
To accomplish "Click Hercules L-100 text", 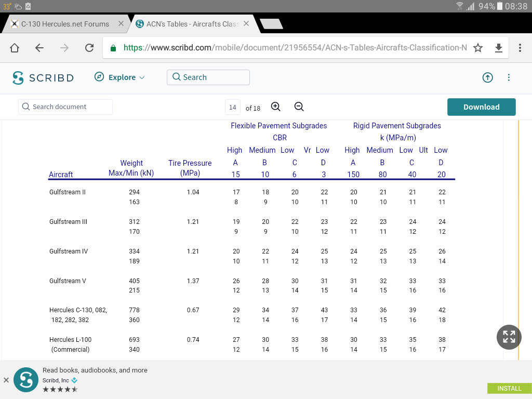I will [x=70, y=340].
